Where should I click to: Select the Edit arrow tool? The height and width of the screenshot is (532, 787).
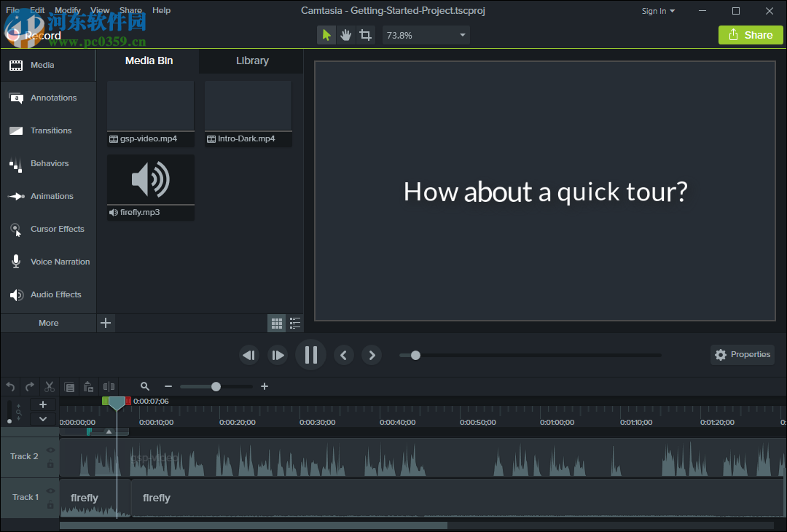pyautogui.click(x=326, y=34)
